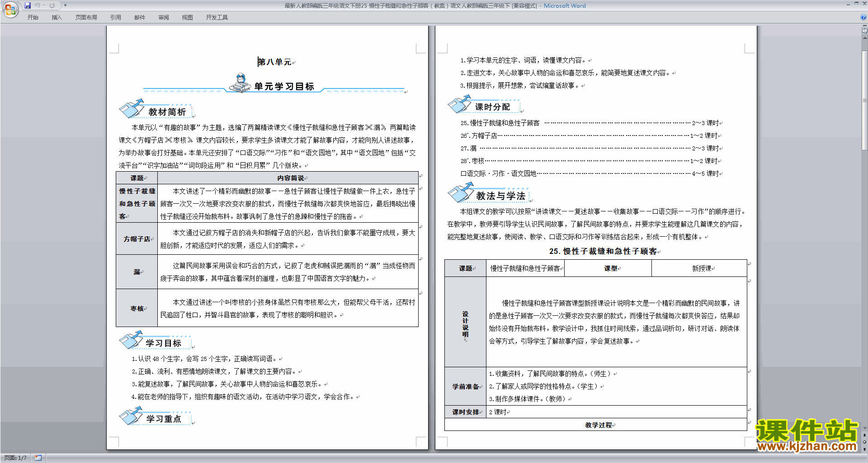868x463 pixels.
Task: Open the 审阅 ribbon tab
Action: pos(164,18)
